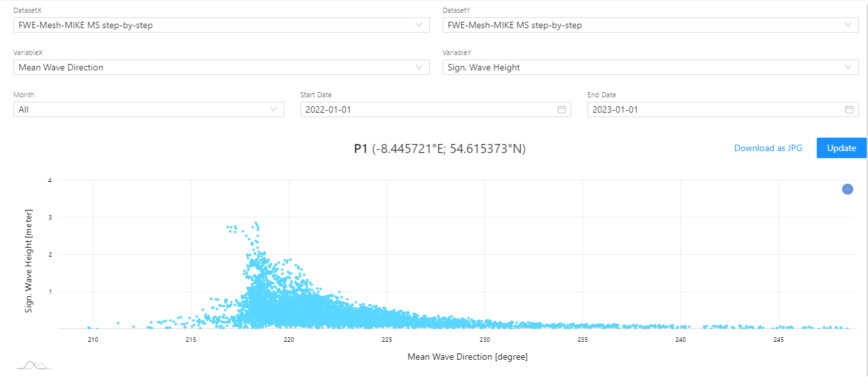Click the End Date text 2023-01-01

(616, 109)
